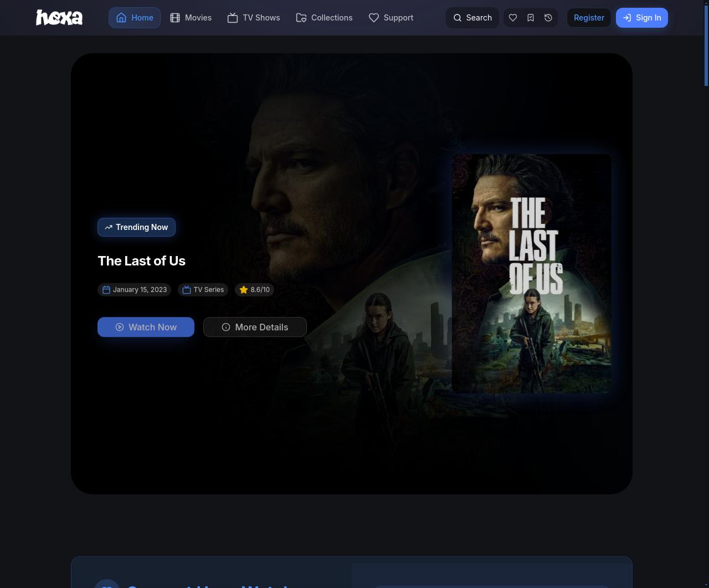Screen dimensions: 709x588
Task: Start playback with Watch Now
Action: (x=146, y=327)
